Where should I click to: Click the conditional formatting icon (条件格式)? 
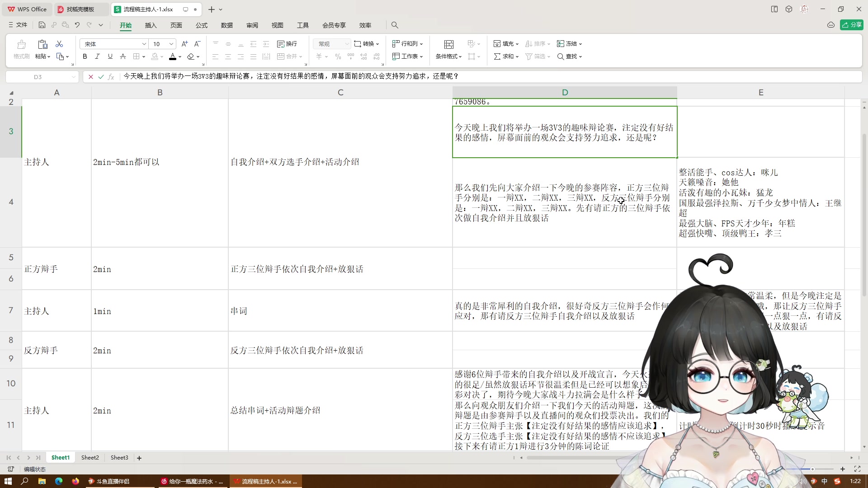click(x=448, y=56)
